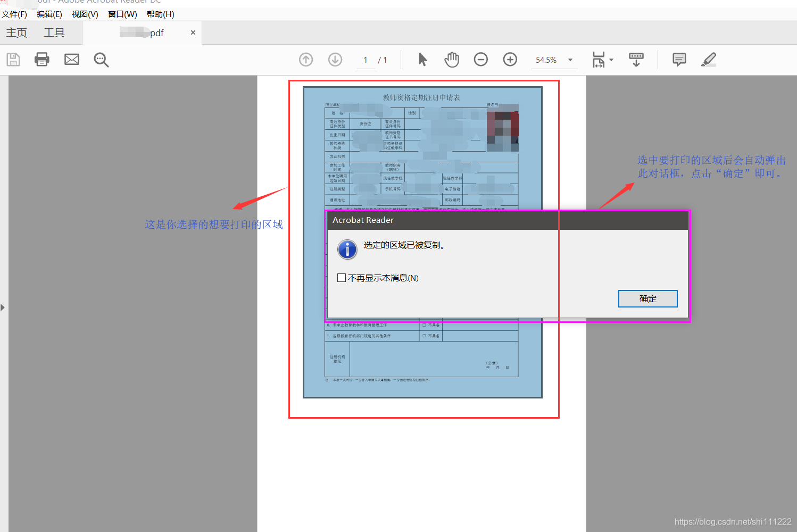Click the blue info icon in dialog
The width and height of the screenshot is (797, 532).
click(347, 249)
